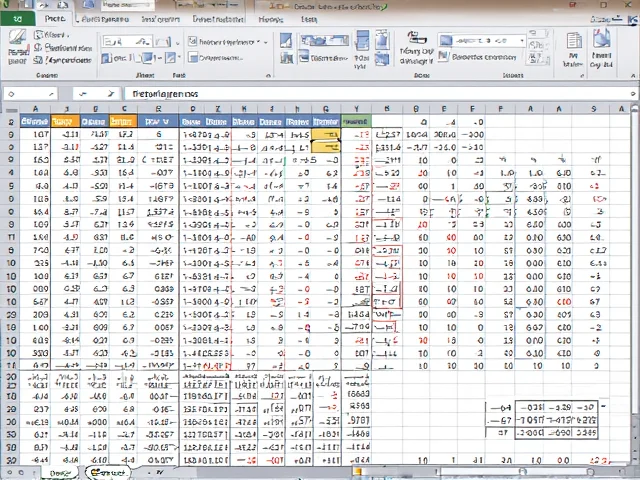Switch to the outlined active sheet tab
The height and width of the screenshot is (480, 640).
click(107, 472)
